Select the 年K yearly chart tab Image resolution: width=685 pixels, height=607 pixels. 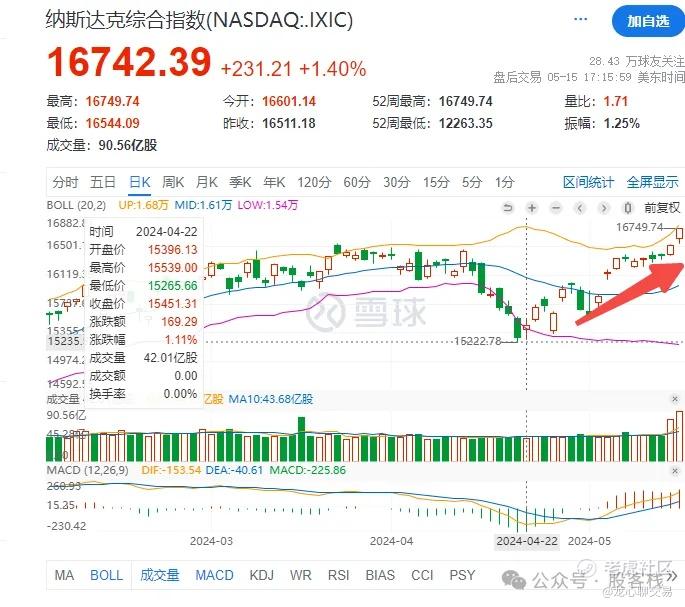(274, 182)
